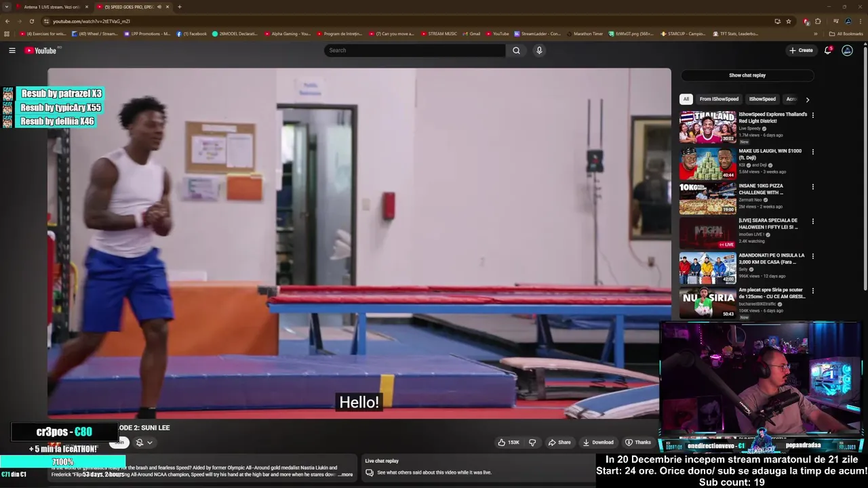Image resolution: width=868 pixels, height=488 pixels.
Task: Like the video with 153K likes
Action: tap(509, 443)
